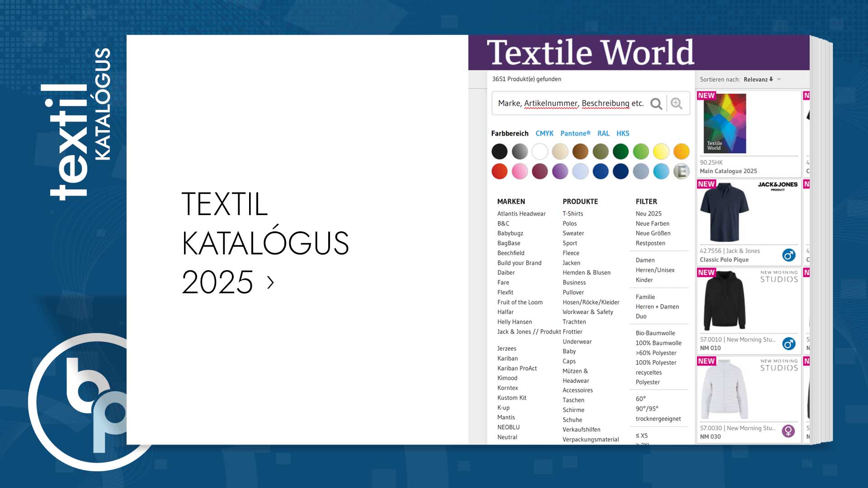868x488 pixels.
Task: Pick the beige color swatch
Action: [560, 151]
